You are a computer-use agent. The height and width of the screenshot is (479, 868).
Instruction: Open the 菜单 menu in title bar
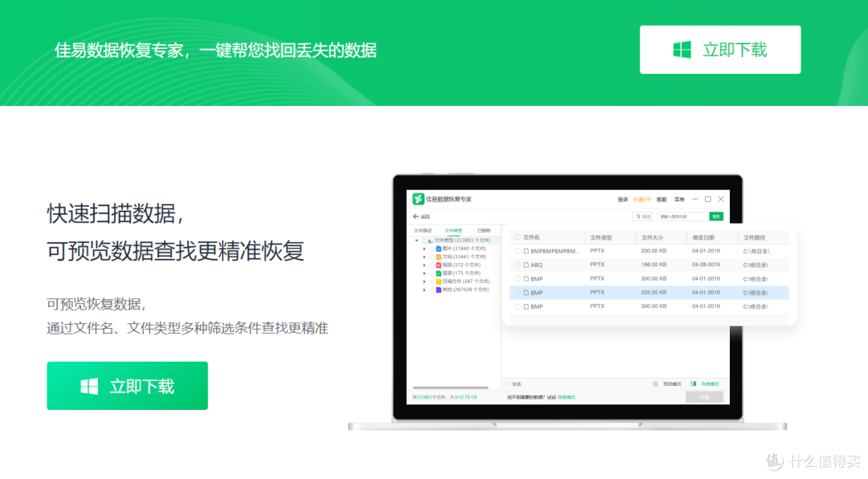[x=679, y=199]
